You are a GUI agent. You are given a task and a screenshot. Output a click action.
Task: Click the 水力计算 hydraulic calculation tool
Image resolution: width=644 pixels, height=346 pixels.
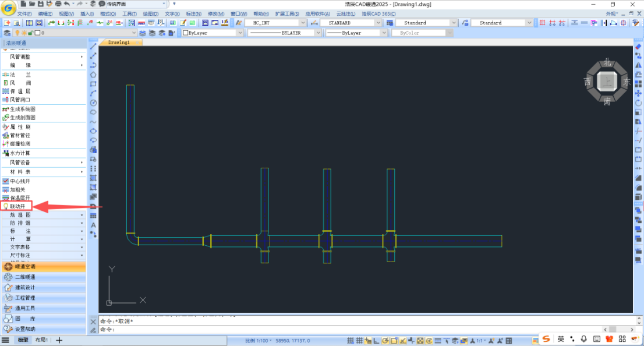(20, 153)
